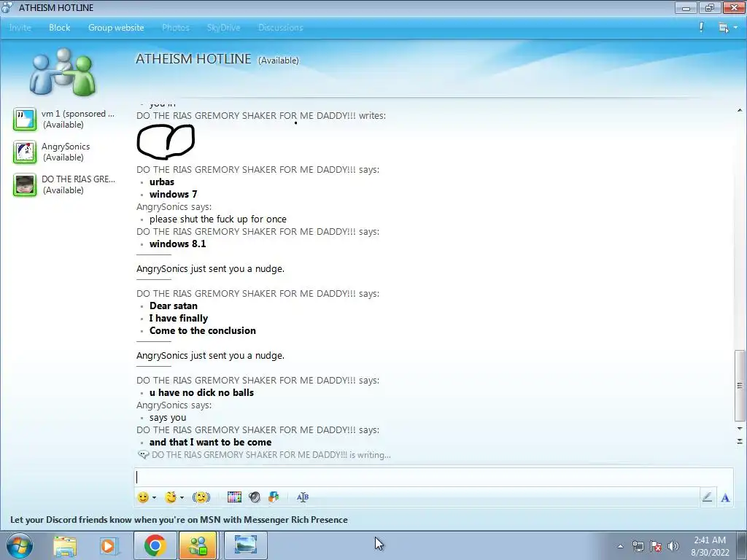Click the Invite menu item
This screenshot has height=560, width=747.
20,28
